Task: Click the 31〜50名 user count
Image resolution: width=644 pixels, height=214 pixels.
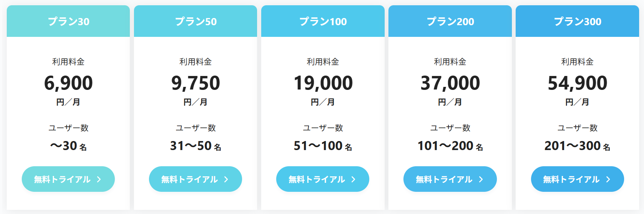Action: click(x=196, y=146)
